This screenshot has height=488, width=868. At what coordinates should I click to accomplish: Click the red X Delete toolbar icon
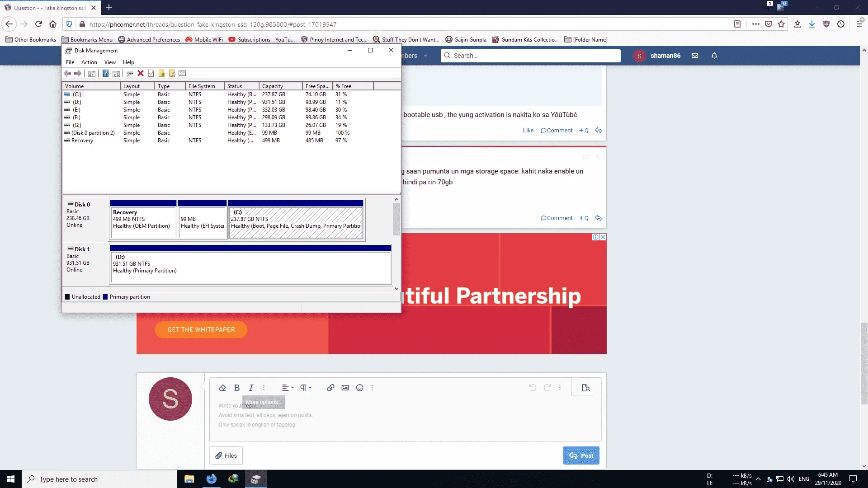141,74
